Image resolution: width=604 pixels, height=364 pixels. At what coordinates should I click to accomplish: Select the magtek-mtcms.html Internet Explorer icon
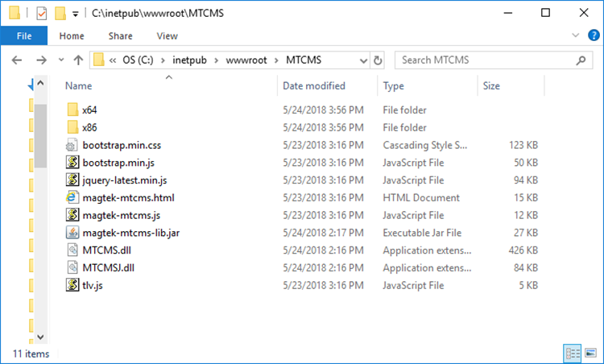point(72,197)
